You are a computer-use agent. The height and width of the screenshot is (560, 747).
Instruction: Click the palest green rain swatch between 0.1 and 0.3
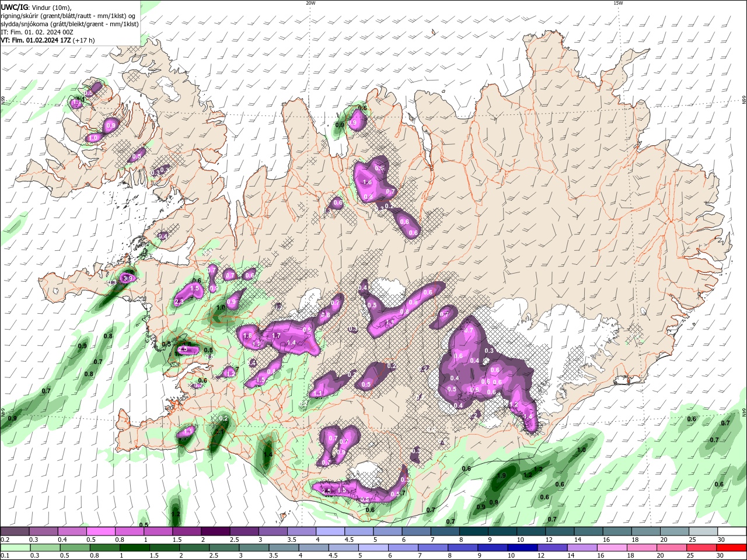tap(15, 548)
